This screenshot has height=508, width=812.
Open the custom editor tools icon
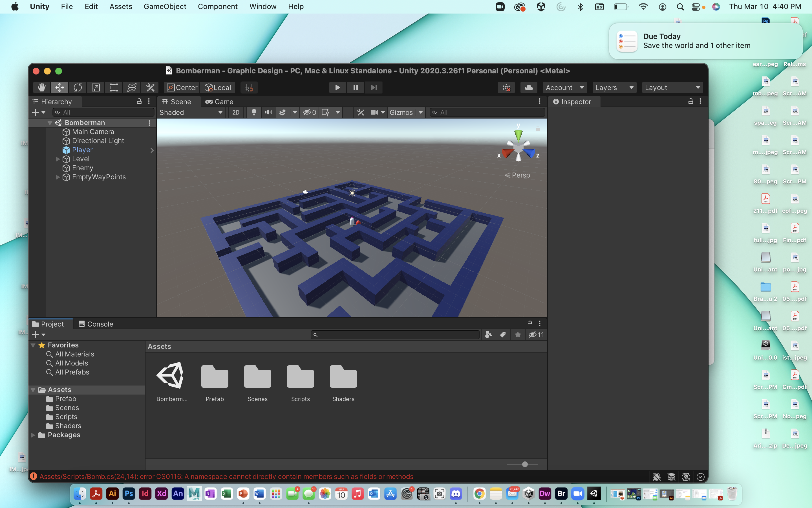point(150,88)
